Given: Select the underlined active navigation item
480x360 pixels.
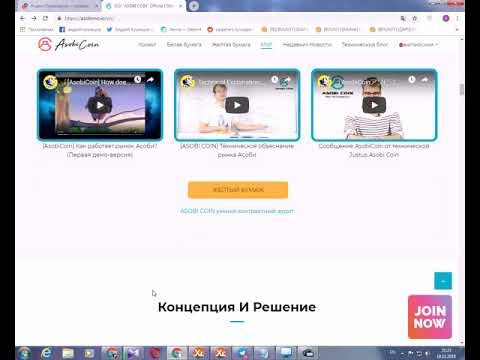Looking at the screenshot, I should click(266, 44).
